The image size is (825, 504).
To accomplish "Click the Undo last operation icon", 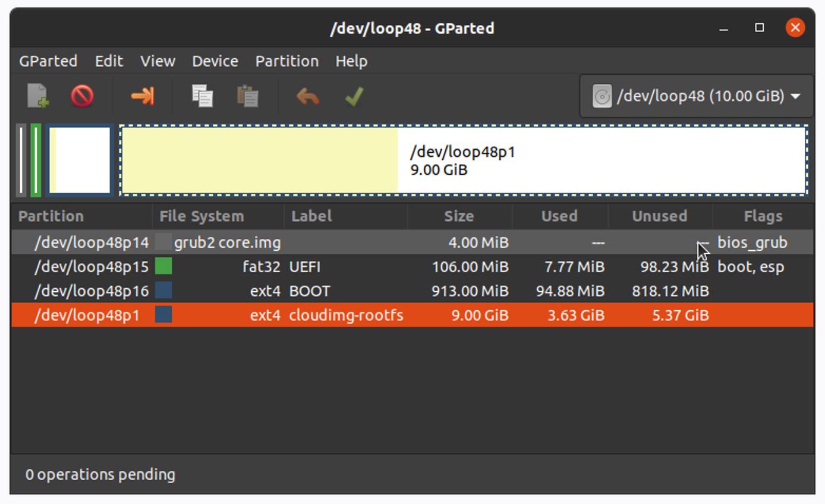I will pyautogui.click(x=308, y=96).
